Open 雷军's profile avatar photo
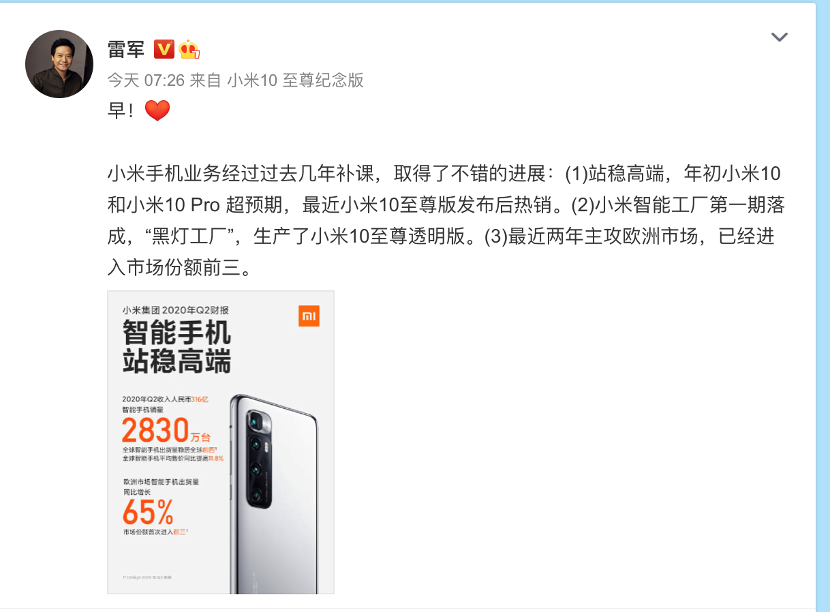The image size is (830, 612). [x=59, y=64]
